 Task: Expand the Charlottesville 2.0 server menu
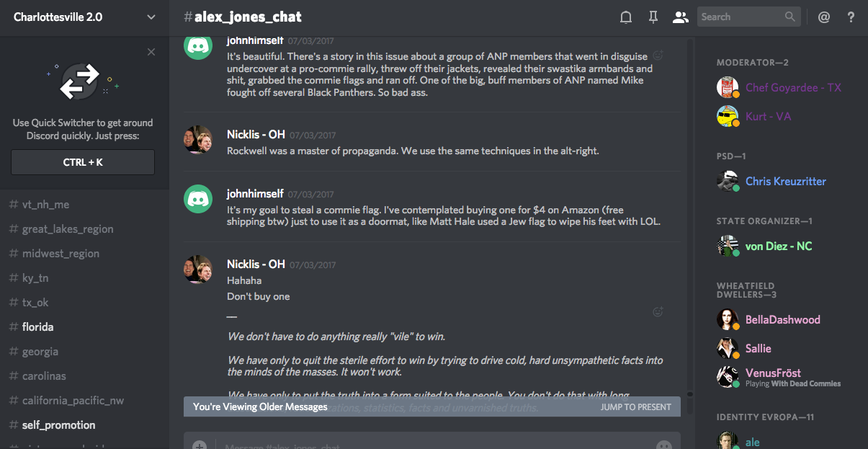tap(151, 17)
